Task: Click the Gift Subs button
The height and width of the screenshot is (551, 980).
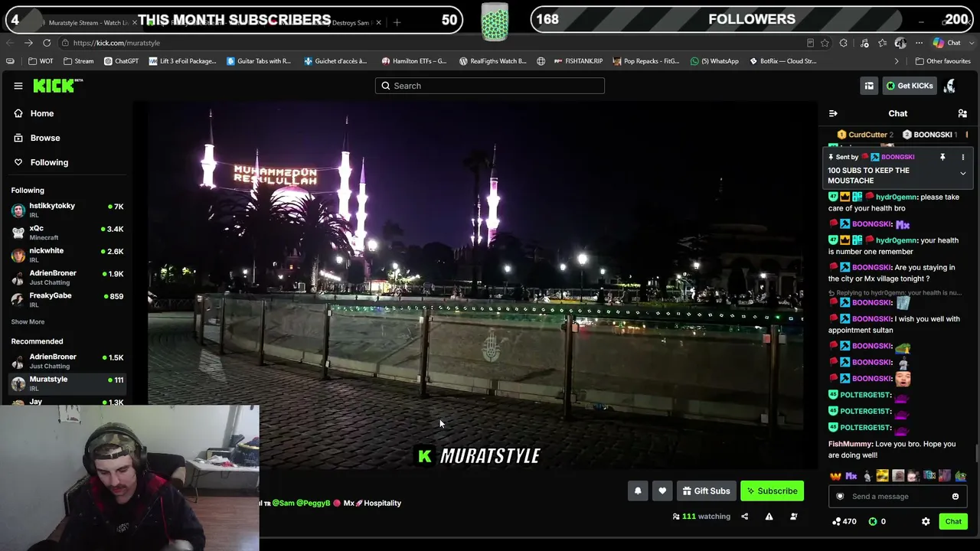Action: click(706, 491)
